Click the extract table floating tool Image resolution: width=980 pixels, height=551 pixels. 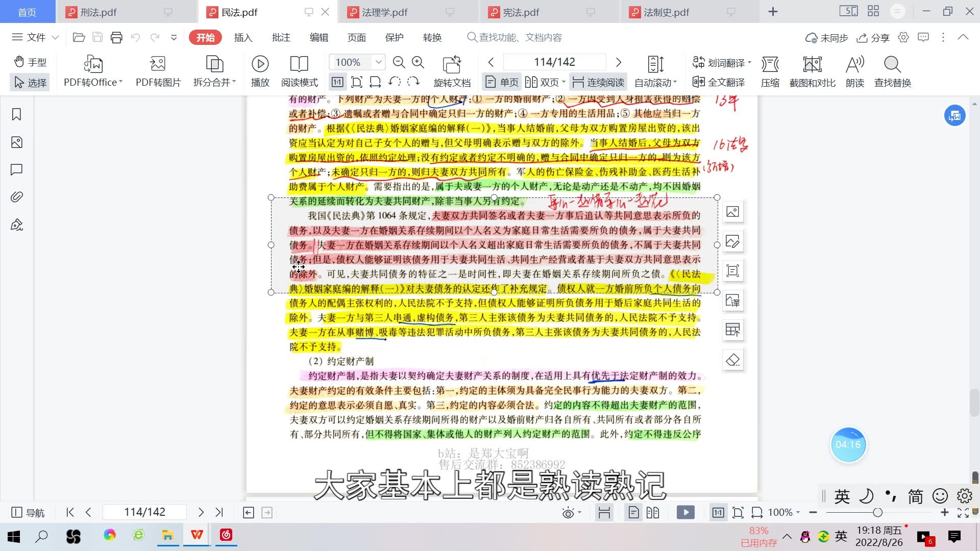tap(732, 330)
